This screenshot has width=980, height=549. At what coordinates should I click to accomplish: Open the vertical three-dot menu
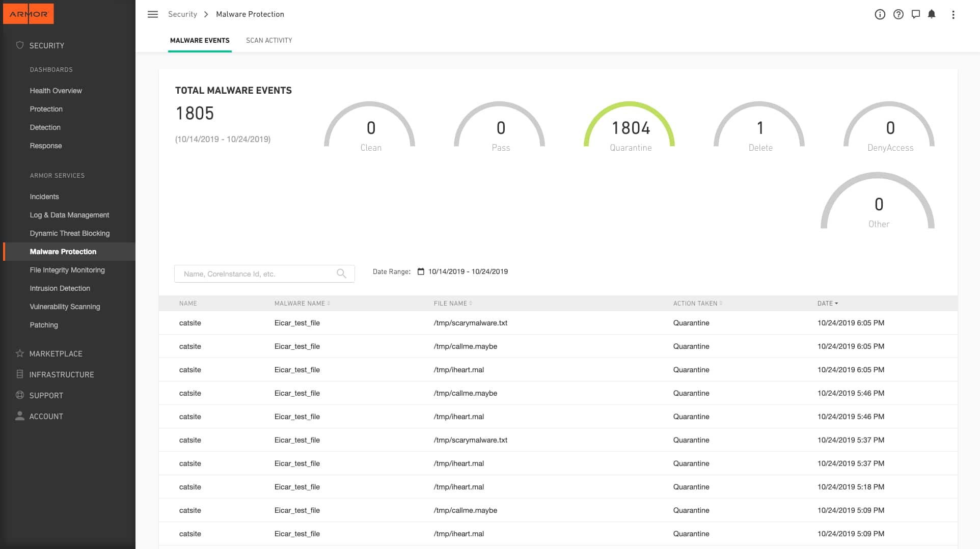(953, 15)
